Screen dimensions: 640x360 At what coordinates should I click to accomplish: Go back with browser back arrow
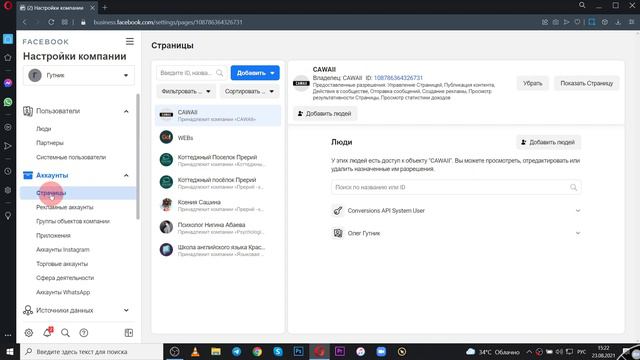[24, 22]
